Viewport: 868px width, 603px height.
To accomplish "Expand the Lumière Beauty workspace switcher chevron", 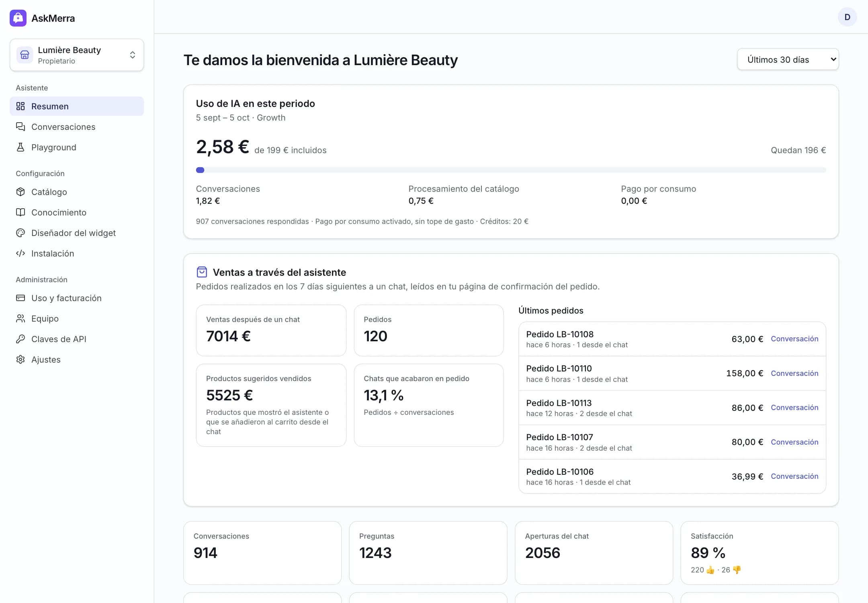I will click(x=132, y=55).
